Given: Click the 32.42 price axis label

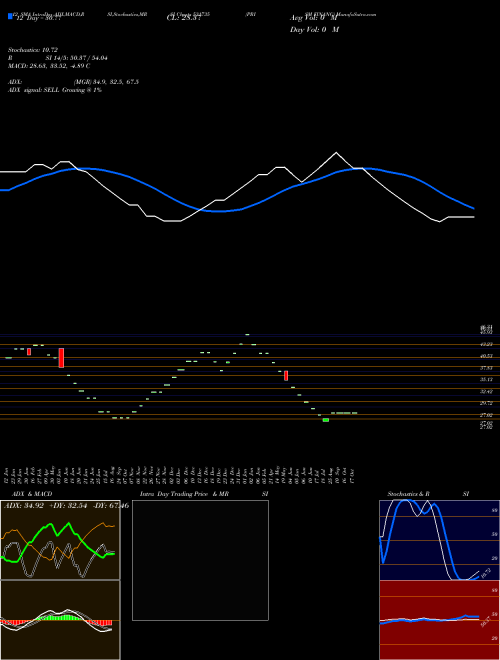Looking at the screenshot, I should (487, 391).
